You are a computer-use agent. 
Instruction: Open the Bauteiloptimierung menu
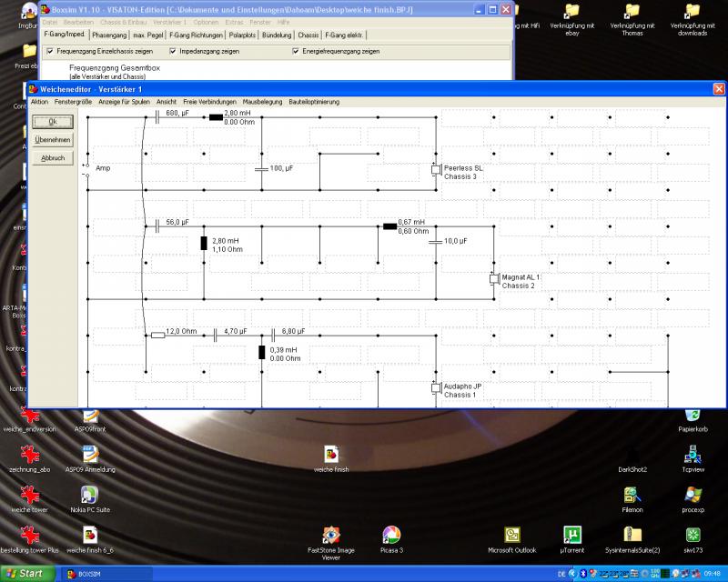(x=314, y=102)
